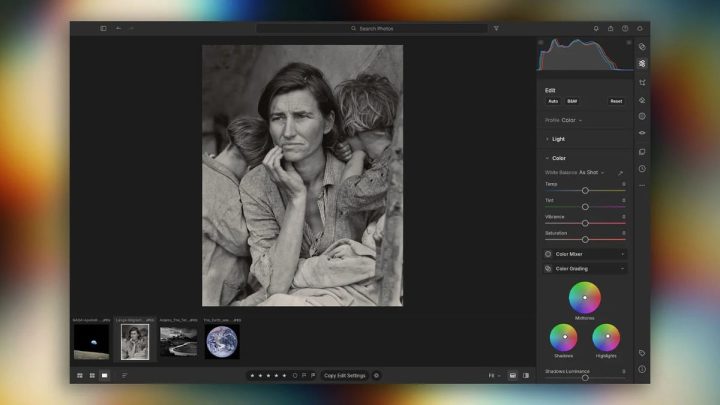This screenshot has width=720, height=405.
Task: Open the Profile Color dropdown
Action: [x=563, y=120]
